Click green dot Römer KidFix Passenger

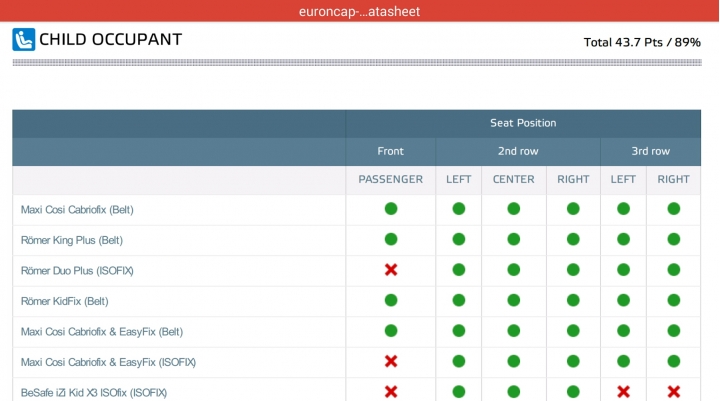click(x=391, y=300)
